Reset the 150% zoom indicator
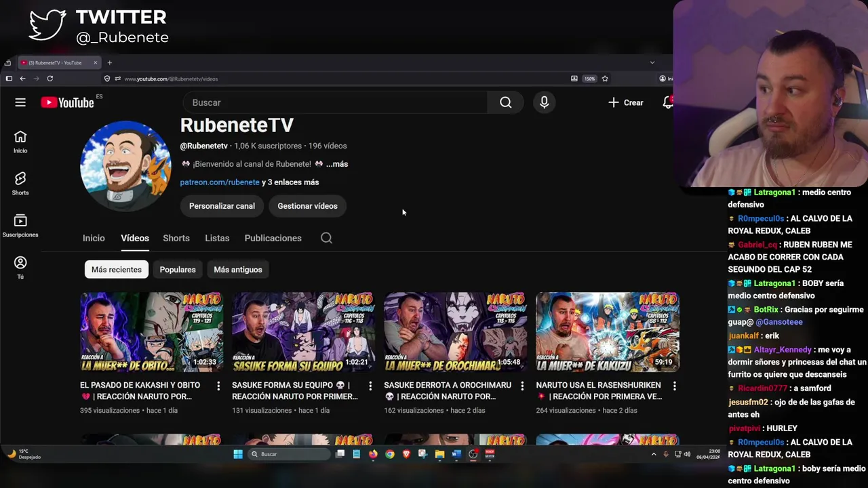868x488 pixels. click(590, 79)
